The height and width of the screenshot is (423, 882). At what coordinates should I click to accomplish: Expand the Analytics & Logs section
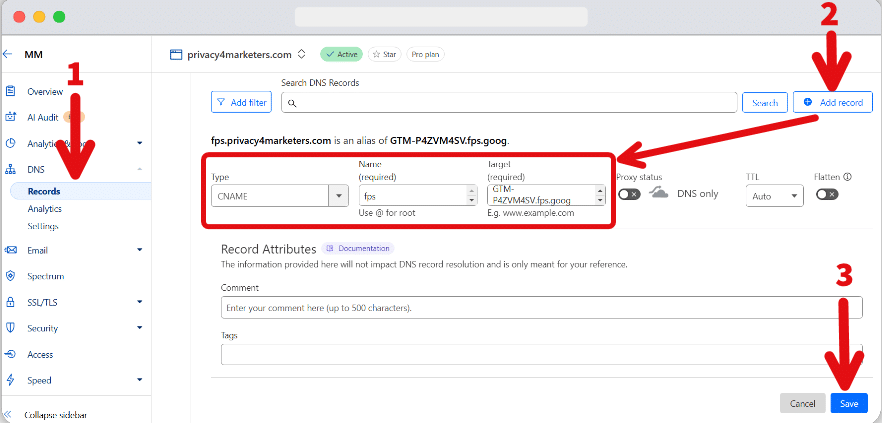140,143
